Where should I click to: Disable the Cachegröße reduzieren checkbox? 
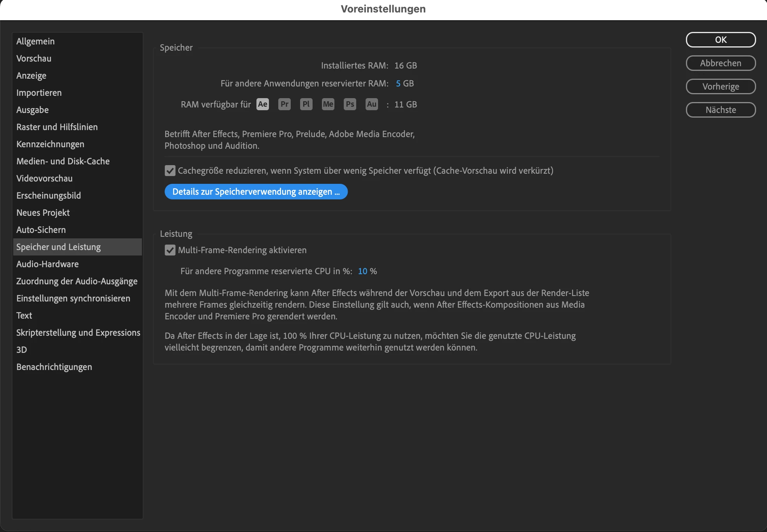pos(170,171)
